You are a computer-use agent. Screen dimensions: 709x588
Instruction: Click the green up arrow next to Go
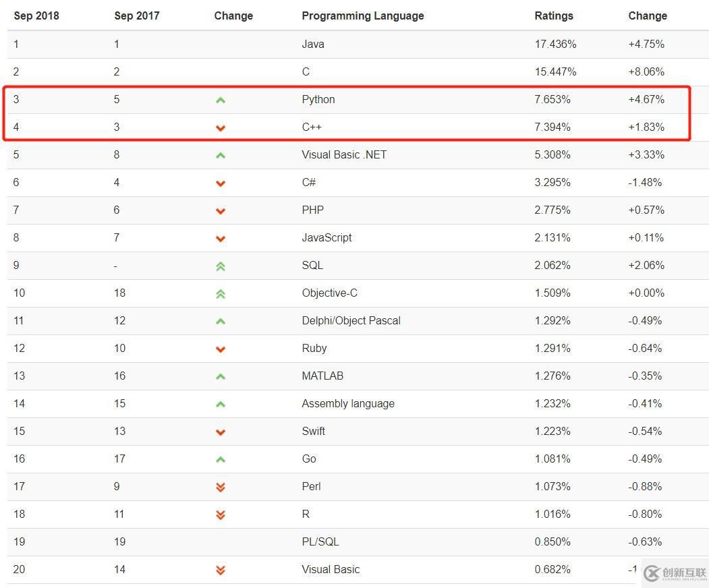[221, 460]
